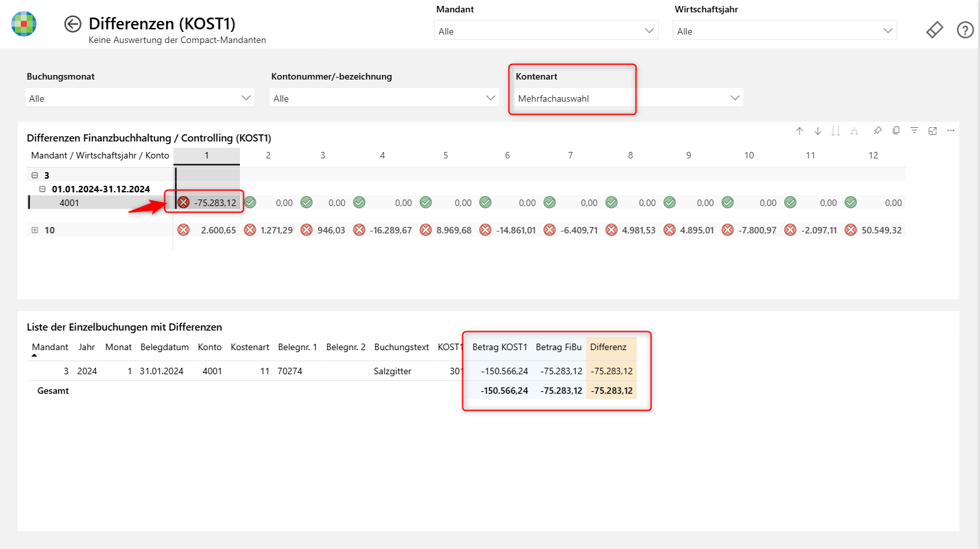The height and width of the screenshot is (549, 980).
Task: Sort the list by the Differenz column
Action: [608, 347]
